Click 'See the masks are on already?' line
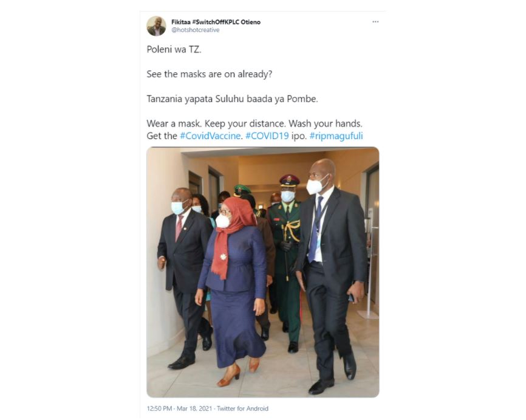The width and height of the screenshot is (526, 420). click(210, 74)
